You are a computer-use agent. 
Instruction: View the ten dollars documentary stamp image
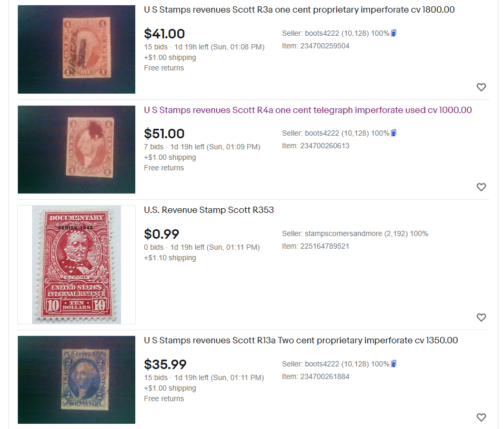tap(76, 264)
